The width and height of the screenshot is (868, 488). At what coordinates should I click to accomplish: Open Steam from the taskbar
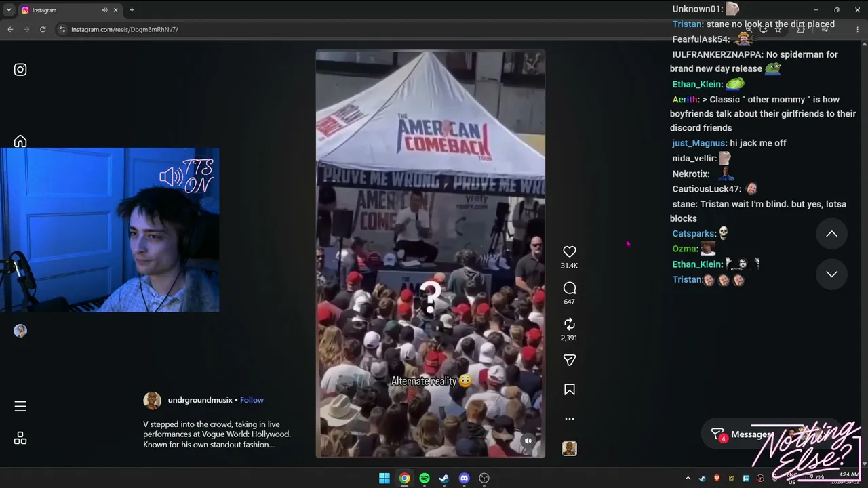(x=444, y=479)
